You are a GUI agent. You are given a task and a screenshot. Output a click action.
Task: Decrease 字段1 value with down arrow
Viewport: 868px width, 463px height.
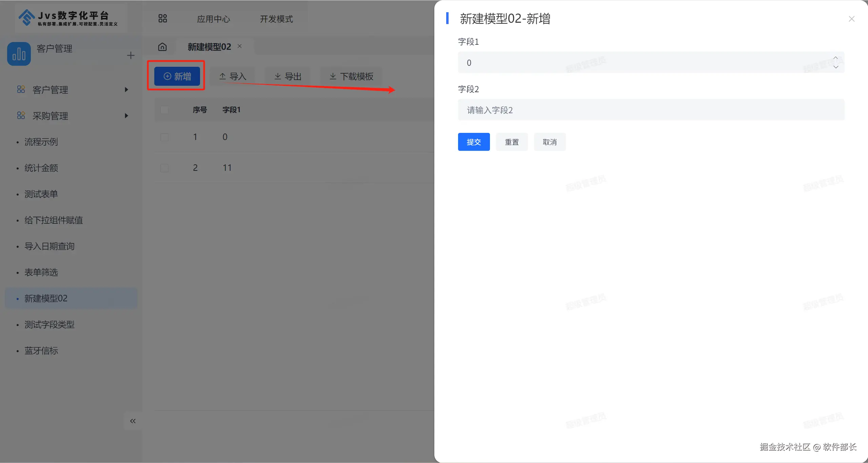click(835, 67)
